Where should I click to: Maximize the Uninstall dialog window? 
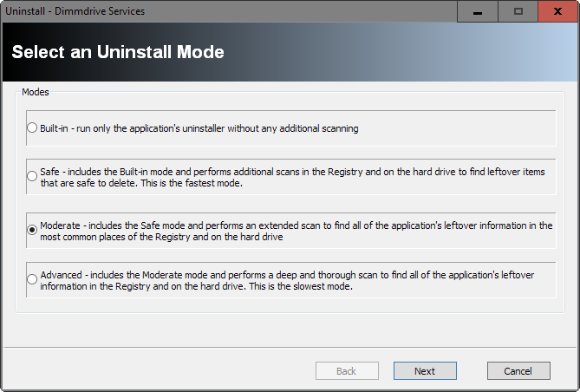click(x=518, y=11)
